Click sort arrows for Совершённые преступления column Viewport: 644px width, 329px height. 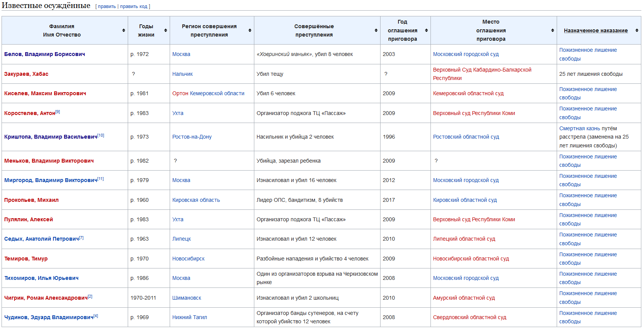(x=376, y=30)
